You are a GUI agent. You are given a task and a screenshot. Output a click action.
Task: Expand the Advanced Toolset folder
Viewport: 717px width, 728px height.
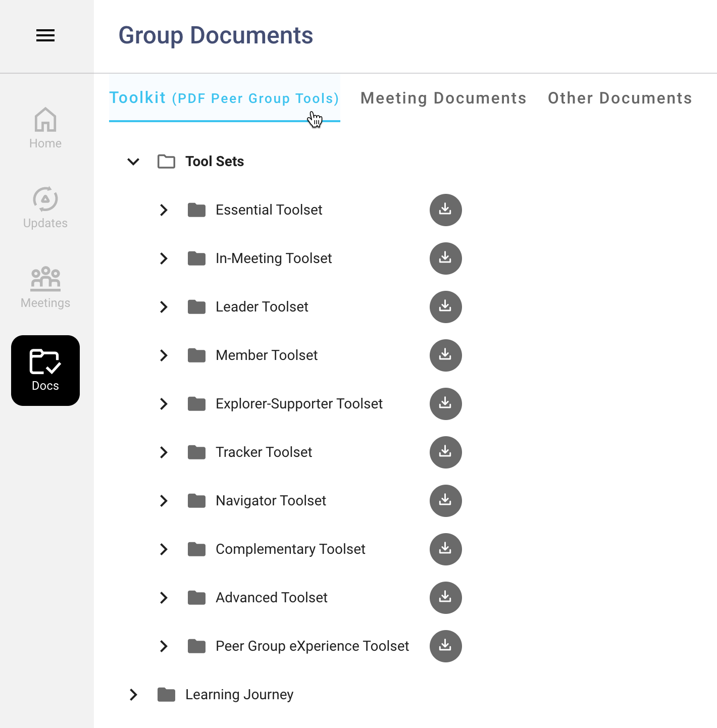164,598
